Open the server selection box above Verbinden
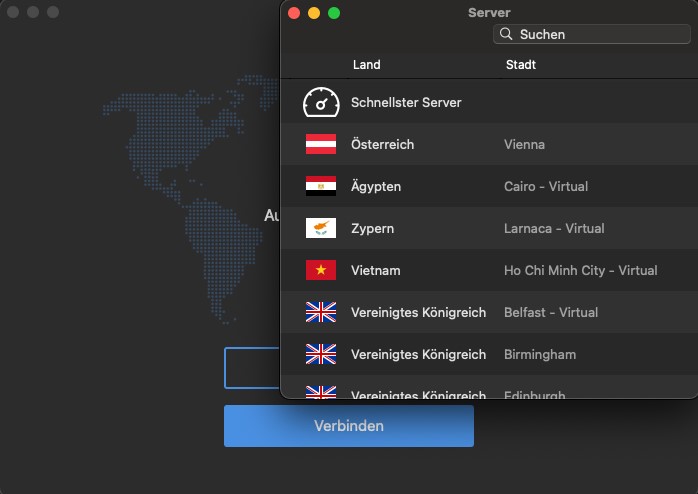 [x=252, y=368]
